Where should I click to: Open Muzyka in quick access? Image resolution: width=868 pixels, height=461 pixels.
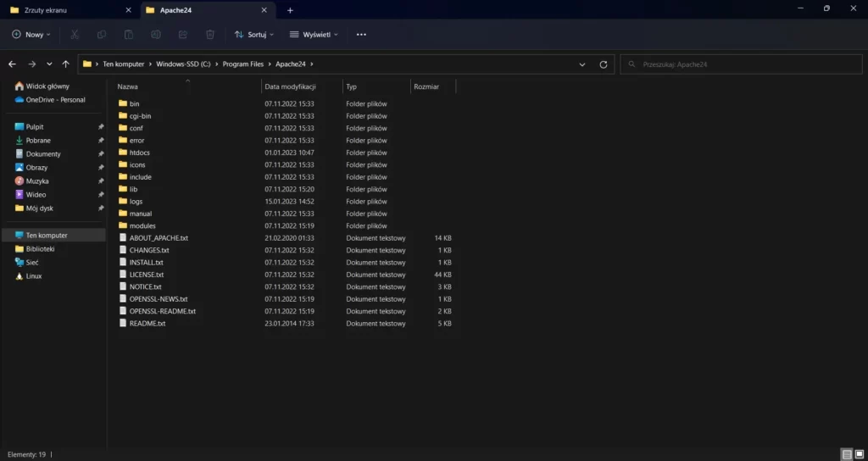pyautogui.click(x=31, y=181)
